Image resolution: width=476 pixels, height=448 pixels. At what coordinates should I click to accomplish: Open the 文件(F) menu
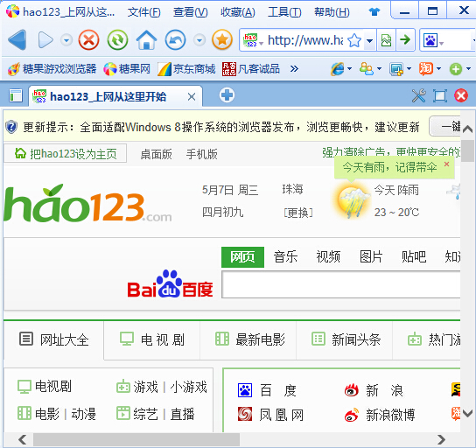point(143,12)
